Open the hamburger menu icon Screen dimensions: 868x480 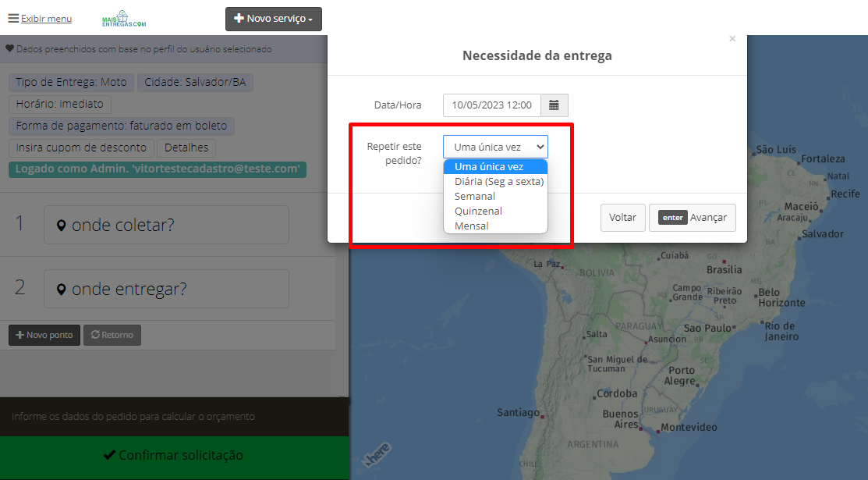(x=13, y=18)
